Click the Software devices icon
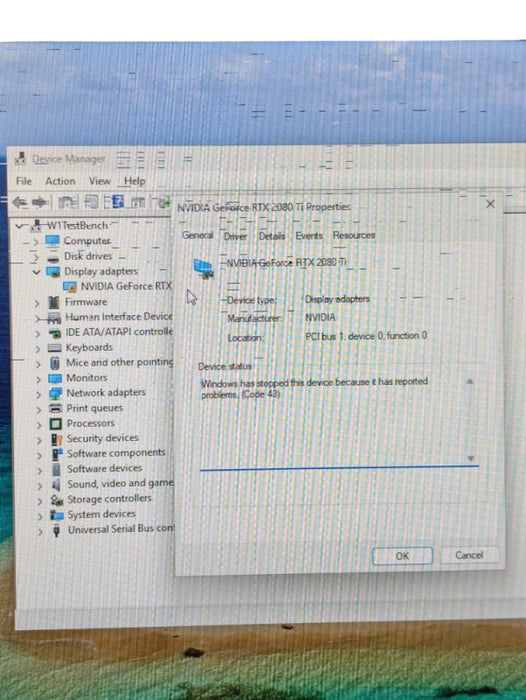This screenshot has width=526, height=700. 56,469
